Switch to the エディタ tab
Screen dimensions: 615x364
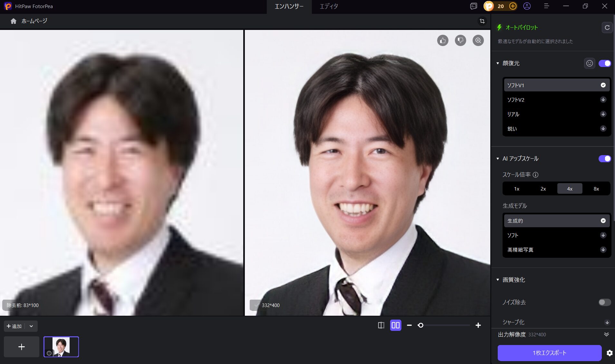tap(328, 6)
